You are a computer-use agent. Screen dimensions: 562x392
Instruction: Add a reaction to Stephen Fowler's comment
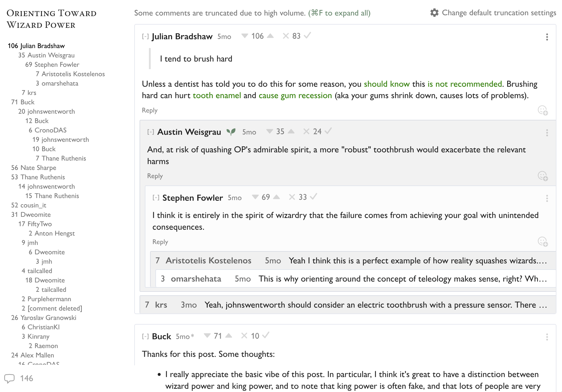(x=543, y=242)
